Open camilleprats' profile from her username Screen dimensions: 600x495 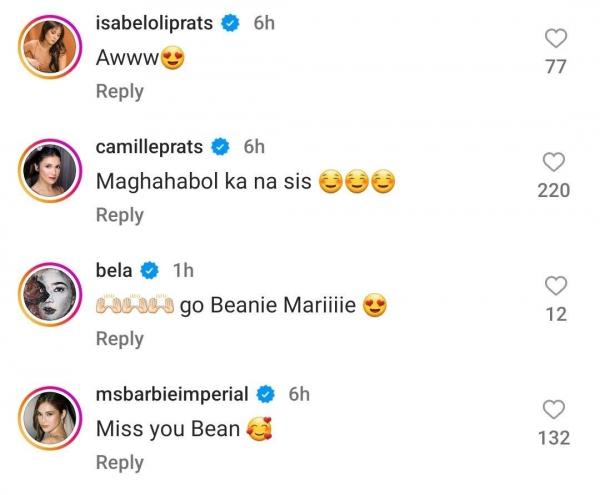click(149, 147)
